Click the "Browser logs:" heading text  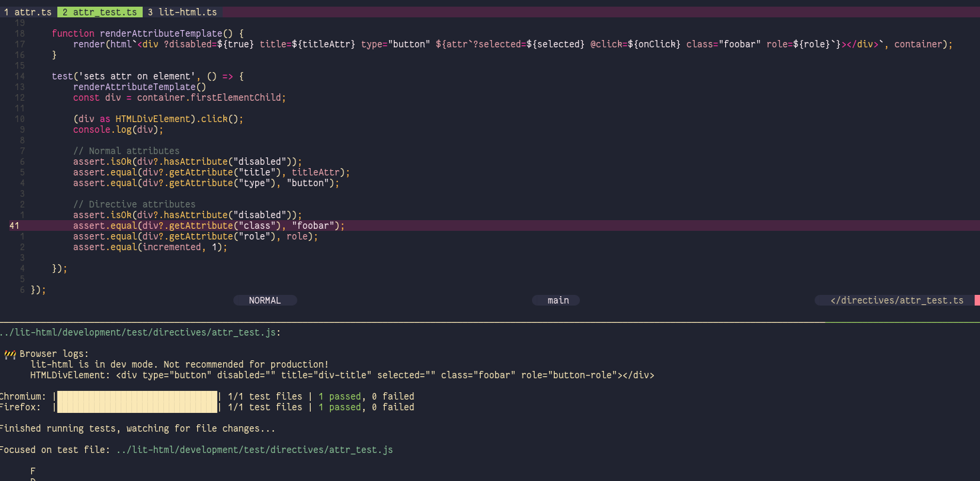(54, 354)
